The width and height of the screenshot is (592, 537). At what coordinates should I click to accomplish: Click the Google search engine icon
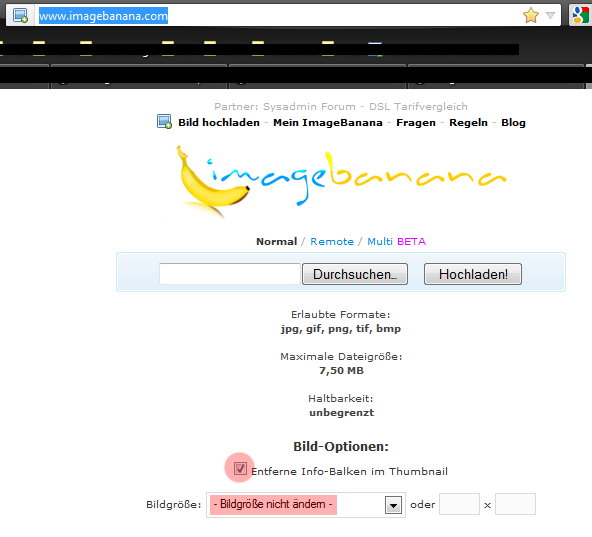coord(580,15)
